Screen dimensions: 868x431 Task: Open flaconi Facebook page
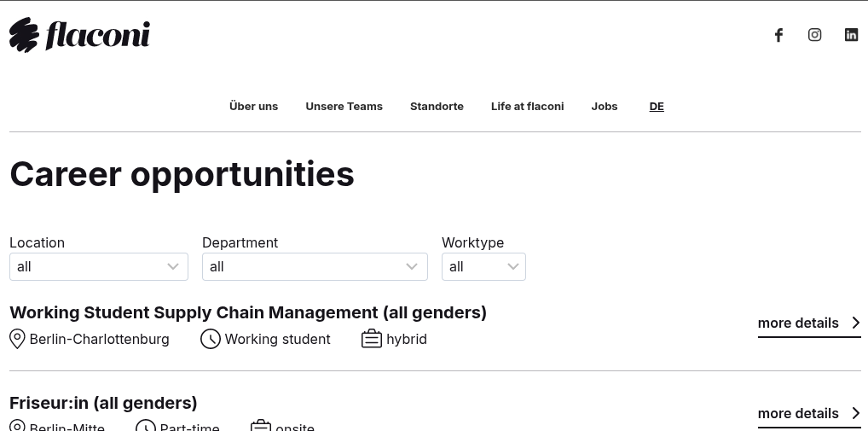point(778,35)
